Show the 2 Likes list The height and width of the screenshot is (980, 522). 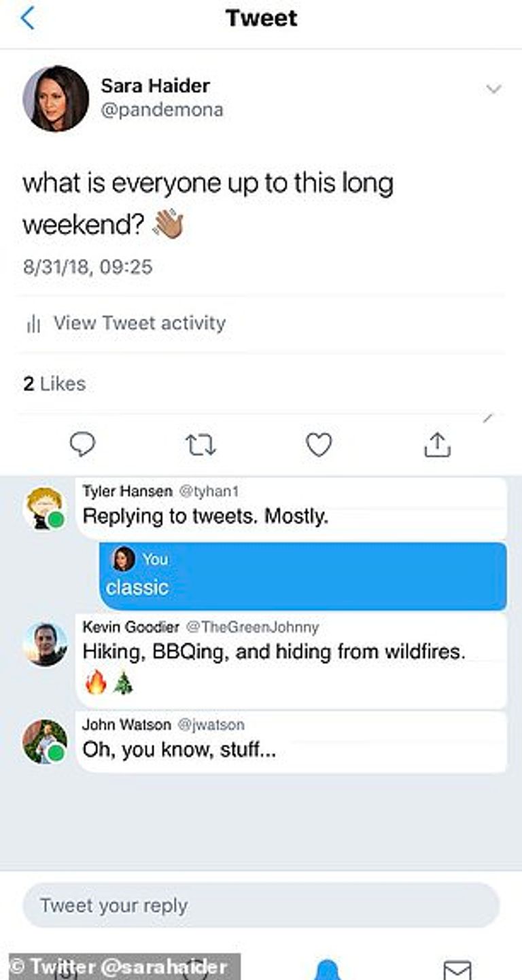click(x=54, y=384)
